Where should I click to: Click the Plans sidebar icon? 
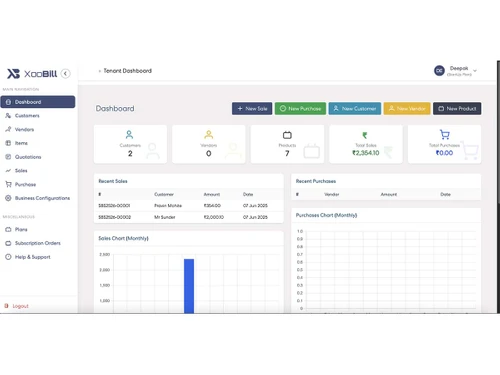(8, 229)
